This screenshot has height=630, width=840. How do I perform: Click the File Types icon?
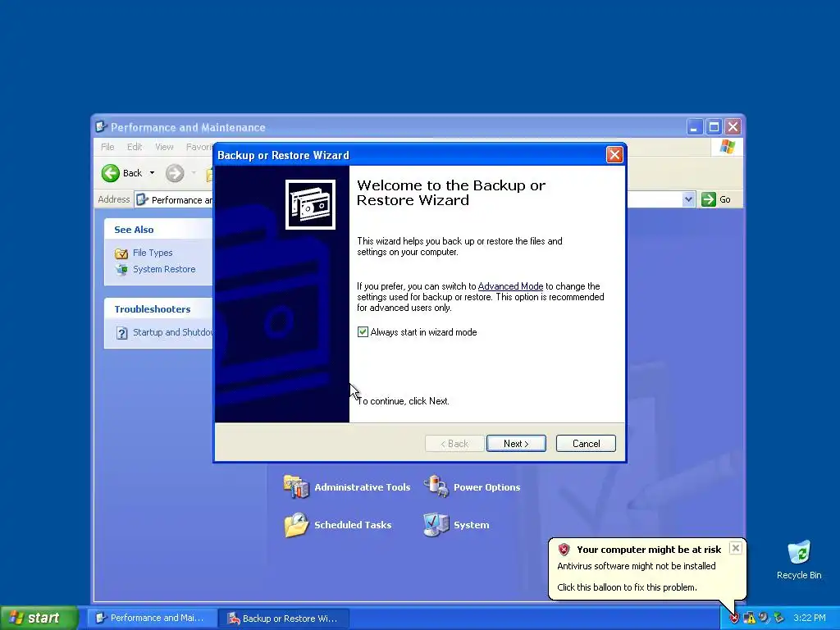(x=121, y=253)
